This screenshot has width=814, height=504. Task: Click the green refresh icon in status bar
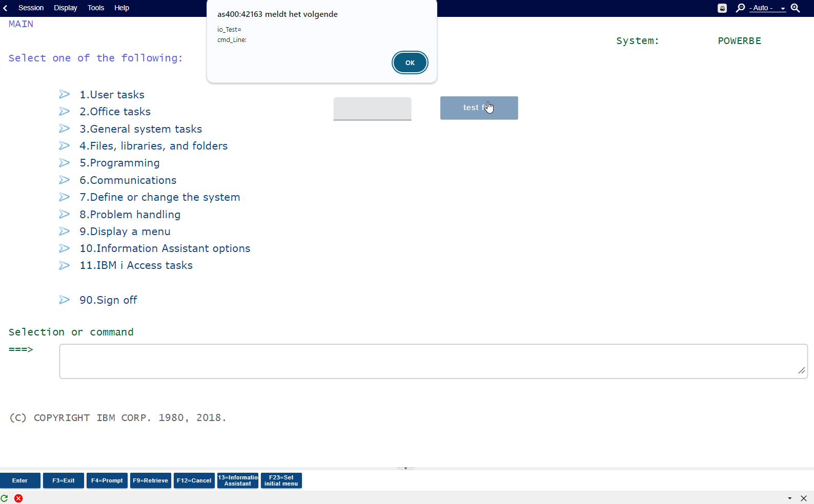point(5,498)
